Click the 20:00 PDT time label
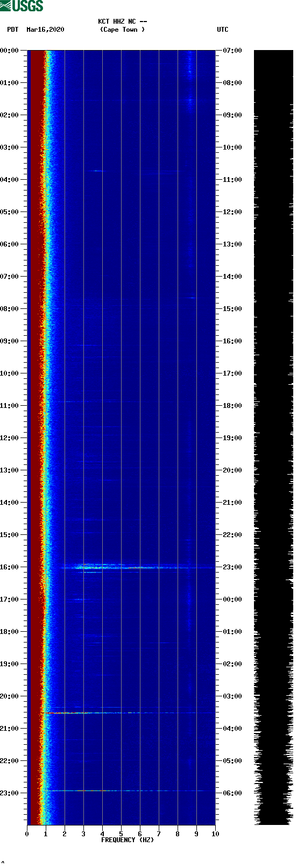Viewport: 297px width, 868px height. pos(10,696)
